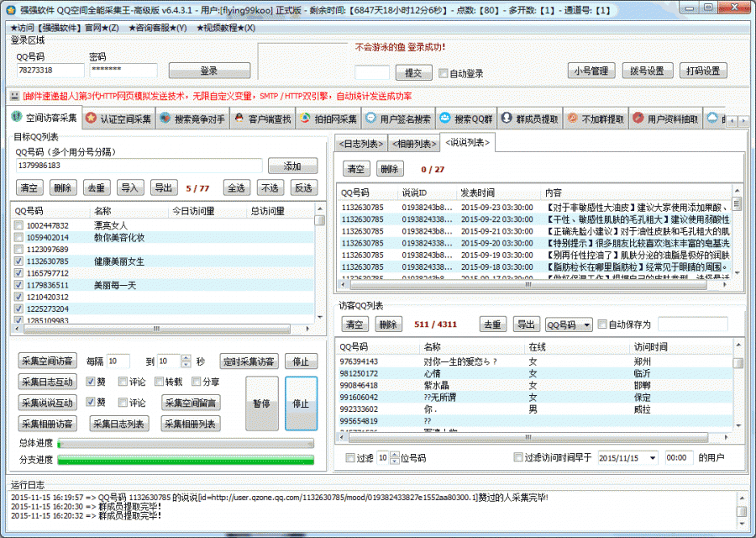Click the QQ号码 input field with 1379986183

(139, 166)
